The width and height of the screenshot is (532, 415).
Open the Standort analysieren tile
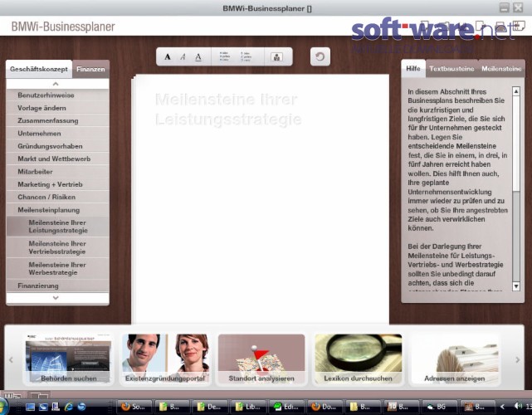[261, 359]
